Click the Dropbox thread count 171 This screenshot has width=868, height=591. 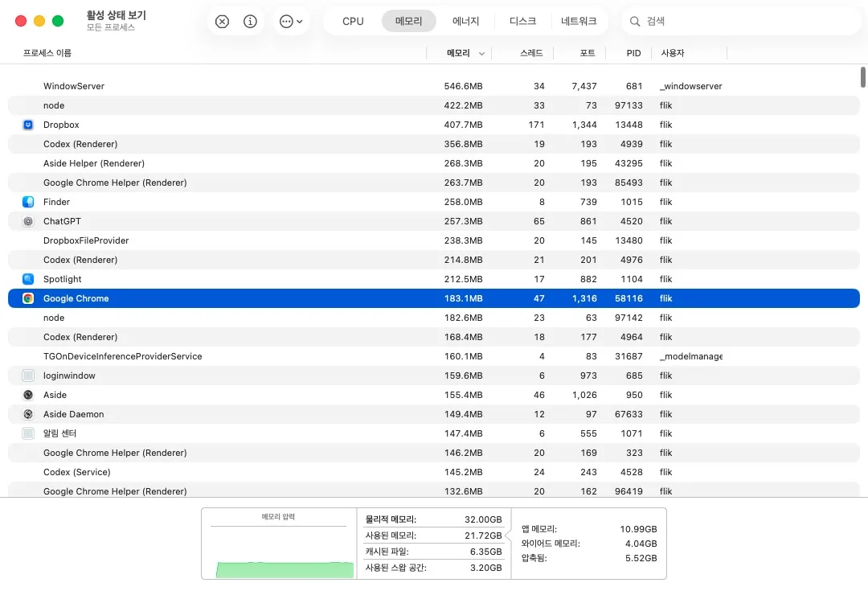click(536, 125)
